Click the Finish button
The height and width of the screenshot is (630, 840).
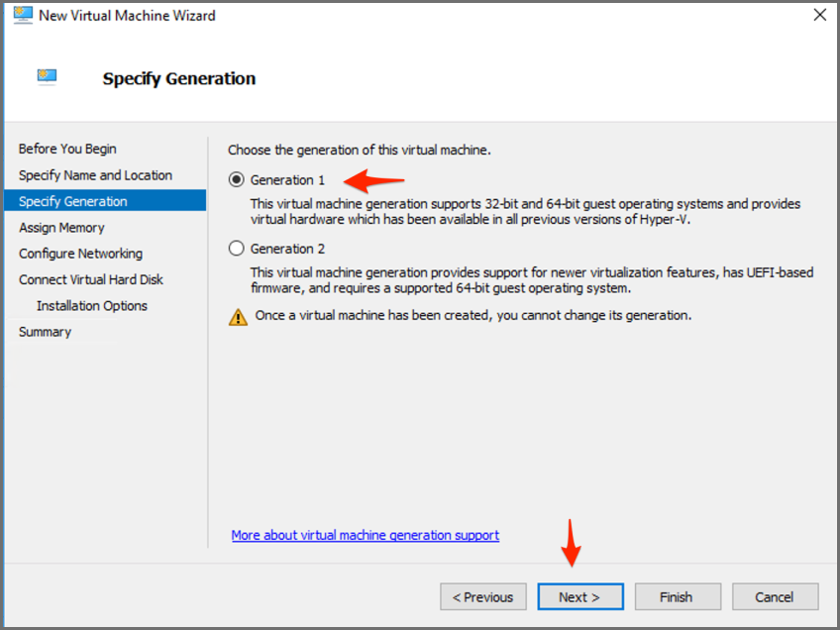tap(676, 596)
